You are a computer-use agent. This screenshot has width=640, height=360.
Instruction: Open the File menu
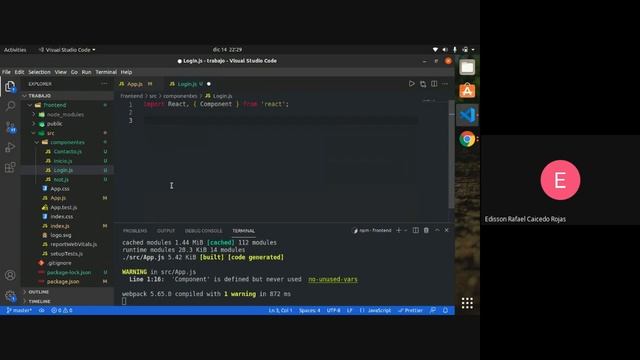click(6, 72)
